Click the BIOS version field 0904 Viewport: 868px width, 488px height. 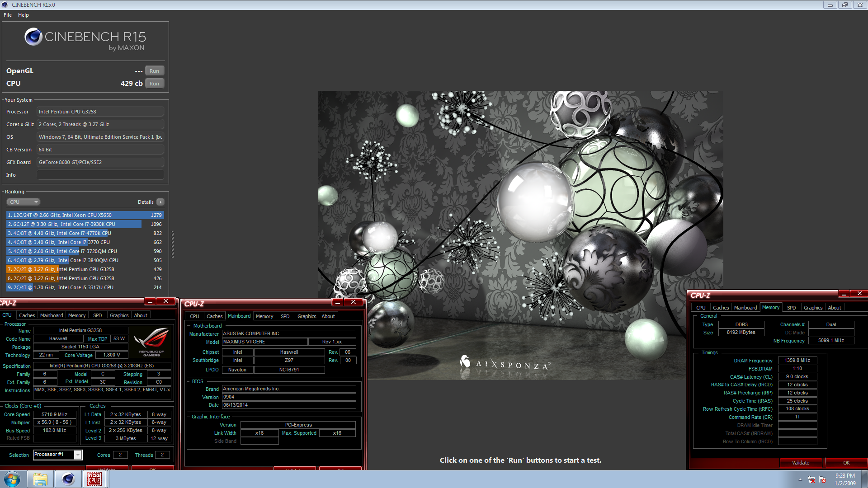tap(289, 397)
